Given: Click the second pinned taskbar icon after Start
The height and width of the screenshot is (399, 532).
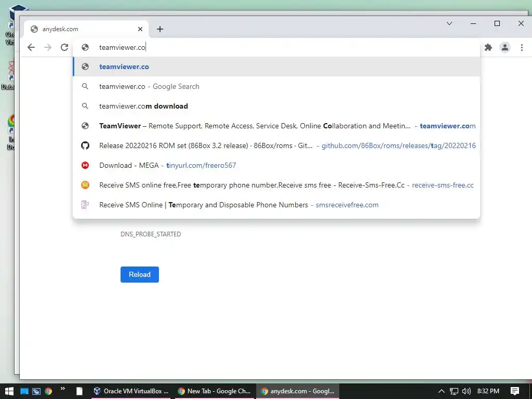Looking at the screenshot, I should [36, 391].
